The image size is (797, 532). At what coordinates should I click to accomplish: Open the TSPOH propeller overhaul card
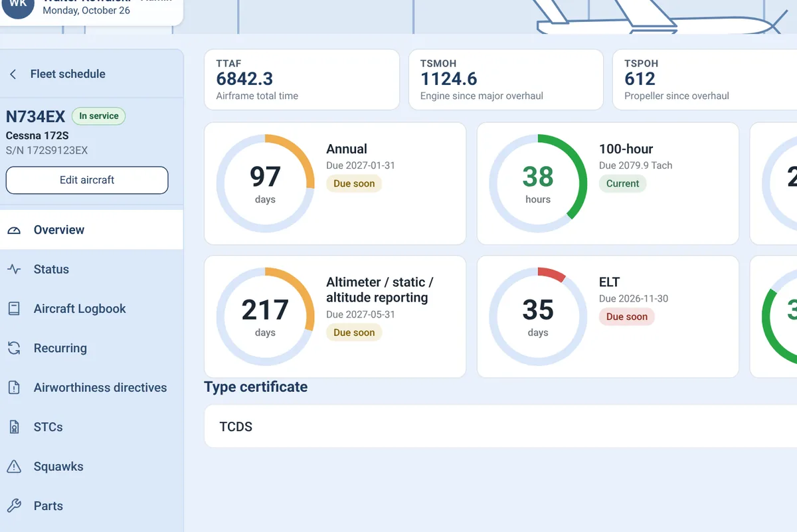click(705, 80)
